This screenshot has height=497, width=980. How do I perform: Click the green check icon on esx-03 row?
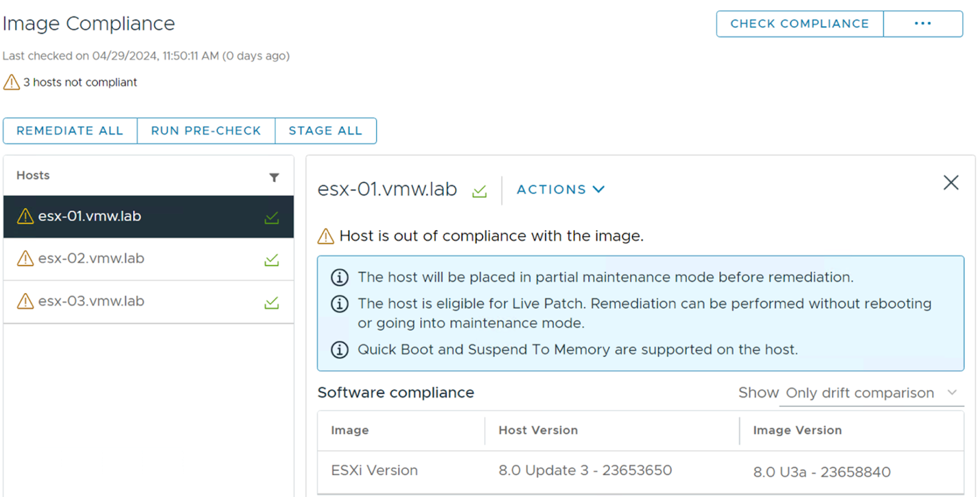(272, 302)
